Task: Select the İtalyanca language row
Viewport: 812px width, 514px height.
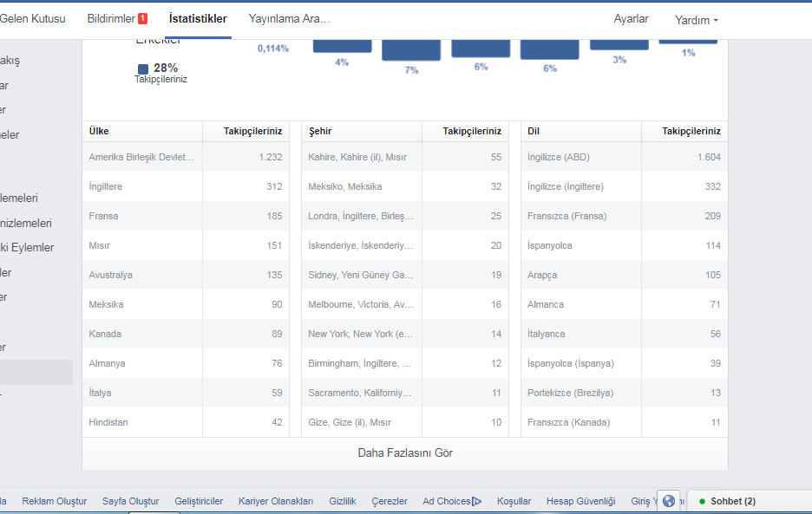Action: click(624, 334)
